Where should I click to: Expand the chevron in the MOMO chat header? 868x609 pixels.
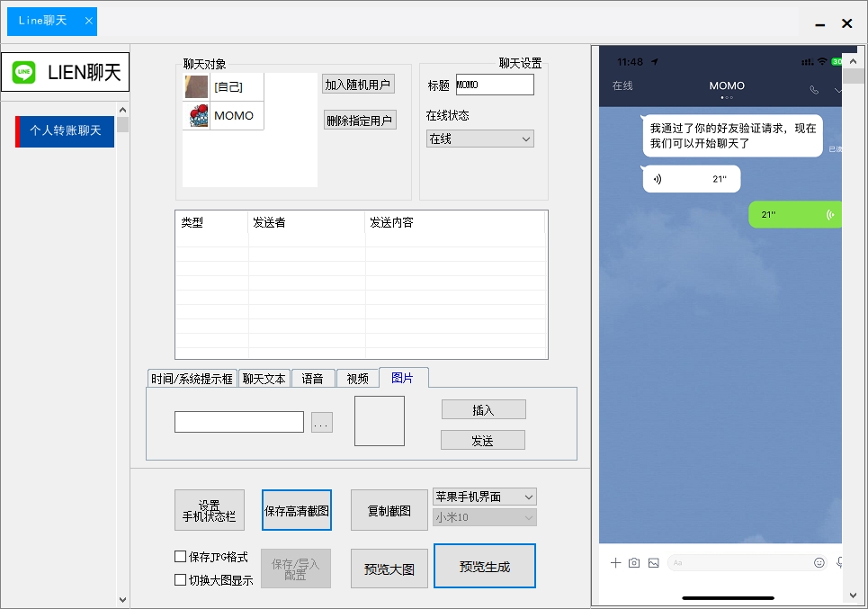[837, 90]
